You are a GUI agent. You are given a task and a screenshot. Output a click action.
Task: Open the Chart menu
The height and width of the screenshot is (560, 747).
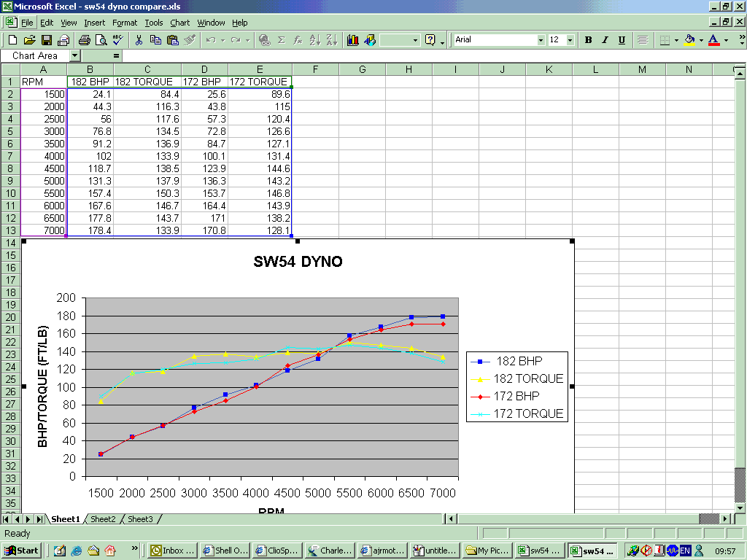[x=179, y=23]
